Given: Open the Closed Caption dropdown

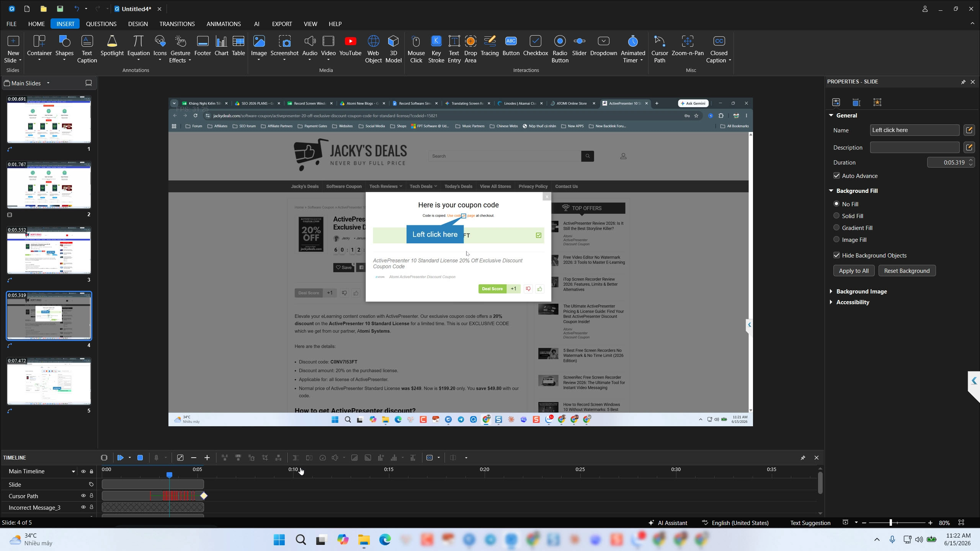Looking at the screenshot, I should pos(730,60).
